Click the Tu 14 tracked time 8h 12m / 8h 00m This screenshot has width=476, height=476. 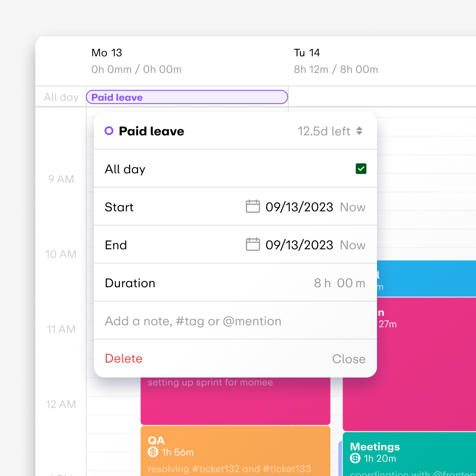336,70
